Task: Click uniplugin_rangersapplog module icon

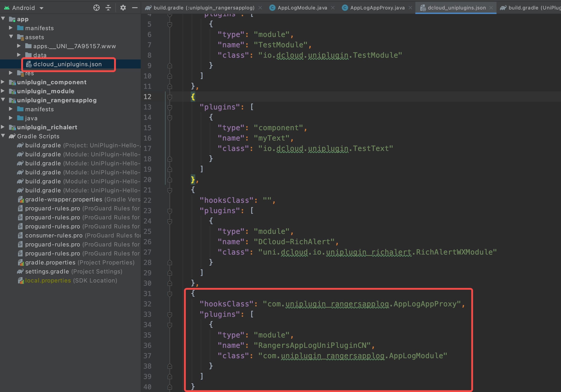Action: 12,100
